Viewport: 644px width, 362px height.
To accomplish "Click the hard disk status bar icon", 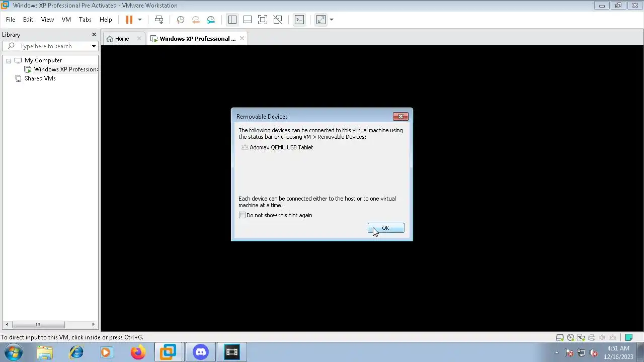I will click(x=559, y=337).
